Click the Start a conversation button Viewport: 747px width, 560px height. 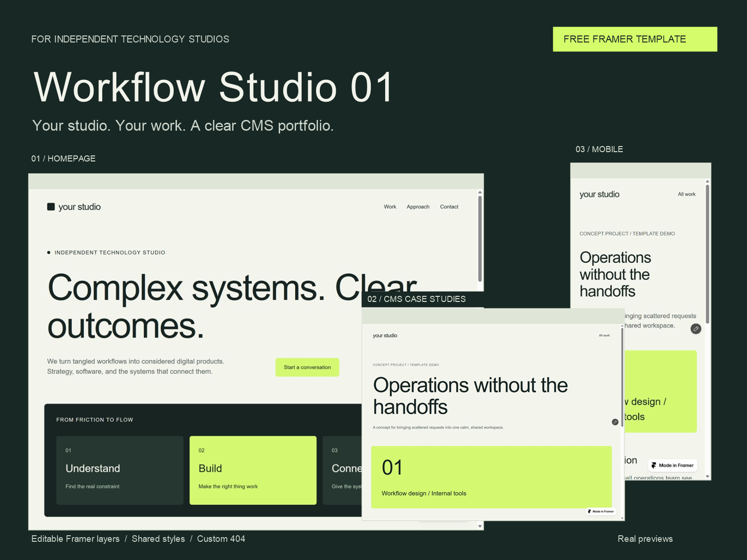307,367
